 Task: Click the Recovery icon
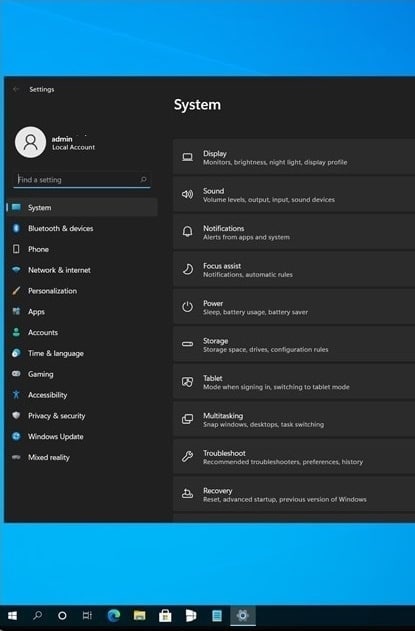[x=188, y=493]
